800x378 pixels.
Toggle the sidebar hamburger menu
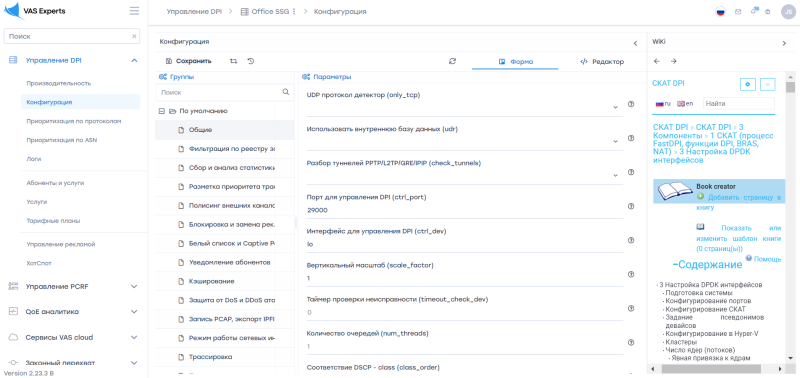(134, 11)
